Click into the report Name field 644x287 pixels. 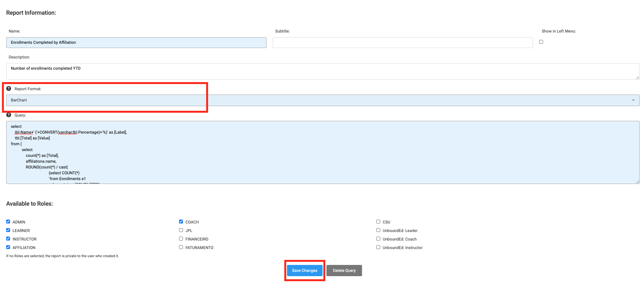pos(136,43)
